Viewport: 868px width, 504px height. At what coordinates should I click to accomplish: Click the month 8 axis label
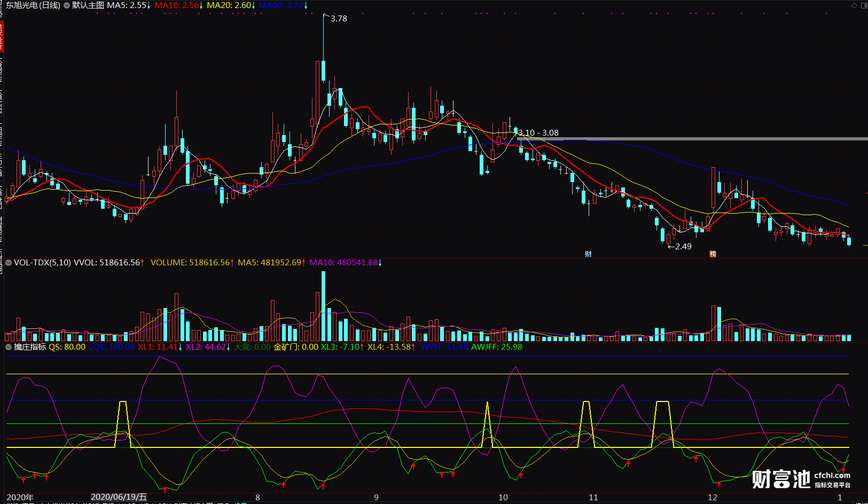[257, 497]
